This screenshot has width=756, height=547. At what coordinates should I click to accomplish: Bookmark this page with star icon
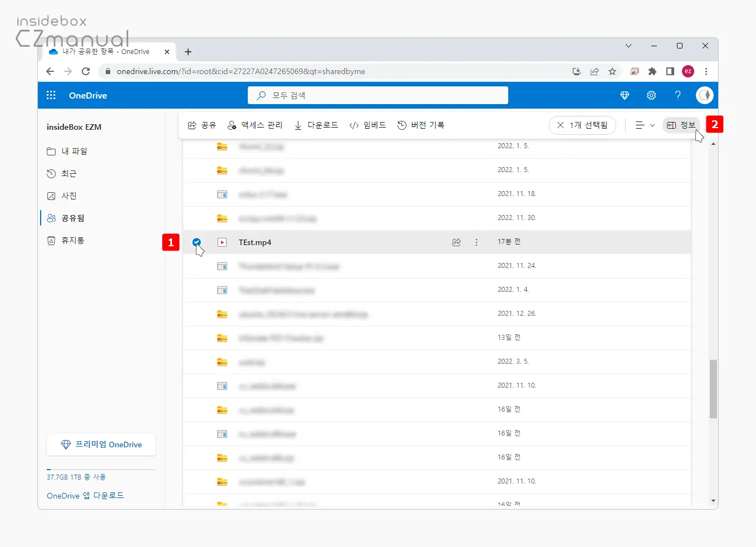click(612, 71)
